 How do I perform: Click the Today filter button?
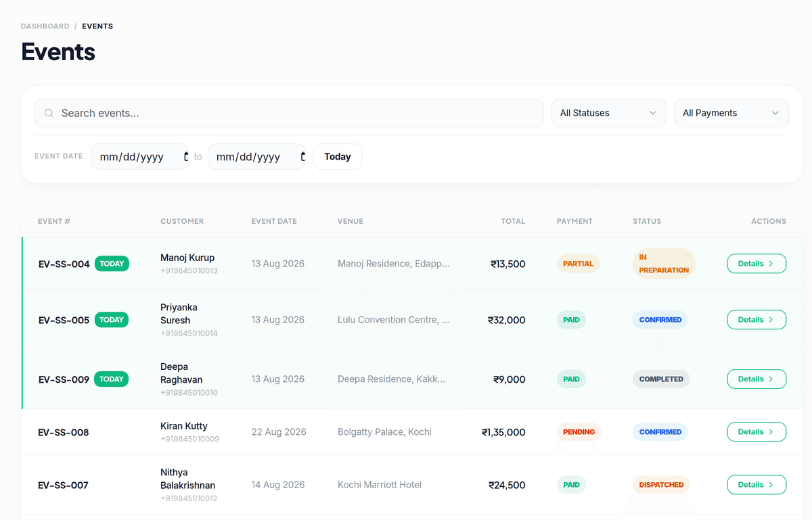(x=338, y=157)
